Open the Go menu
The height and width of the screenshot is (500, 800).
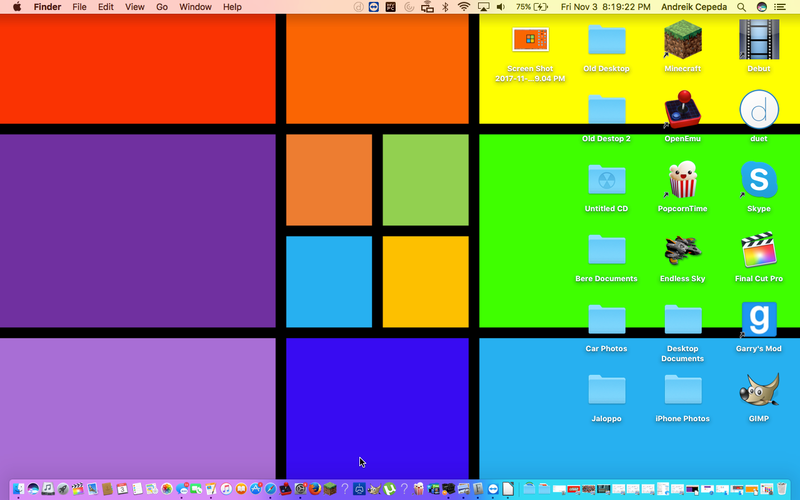click(x=162, y=7)
